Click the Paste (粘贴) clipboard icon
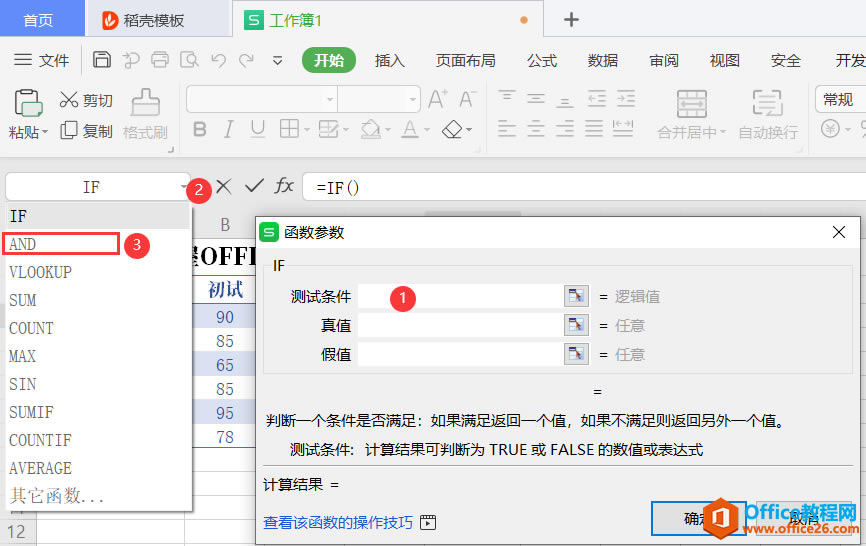Image resolution: width=866 pixels, height=546 pixels. click(x=28, y=103)
